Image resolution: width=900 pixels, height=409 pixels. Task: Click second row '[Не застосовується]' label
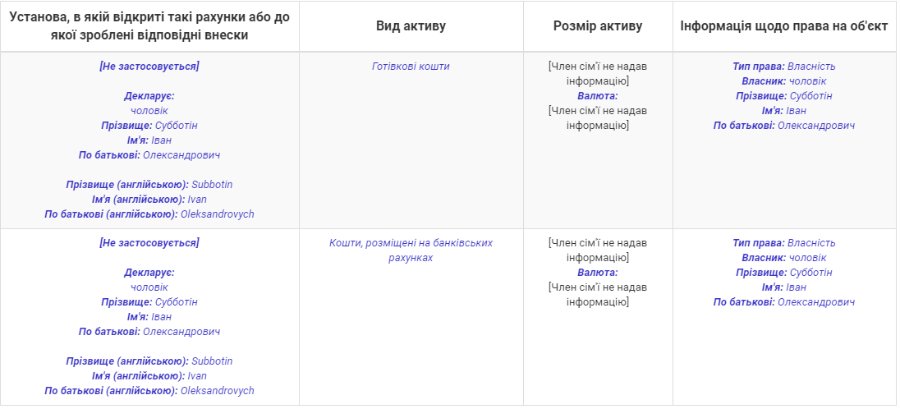(149, 243)
